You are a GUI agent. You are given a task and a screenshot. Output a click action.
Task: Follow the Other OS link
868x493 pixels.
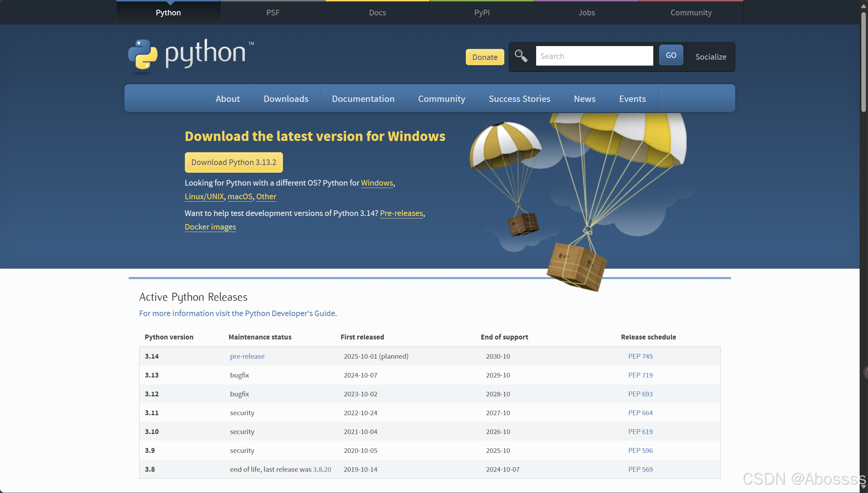(x=266, y=196)
